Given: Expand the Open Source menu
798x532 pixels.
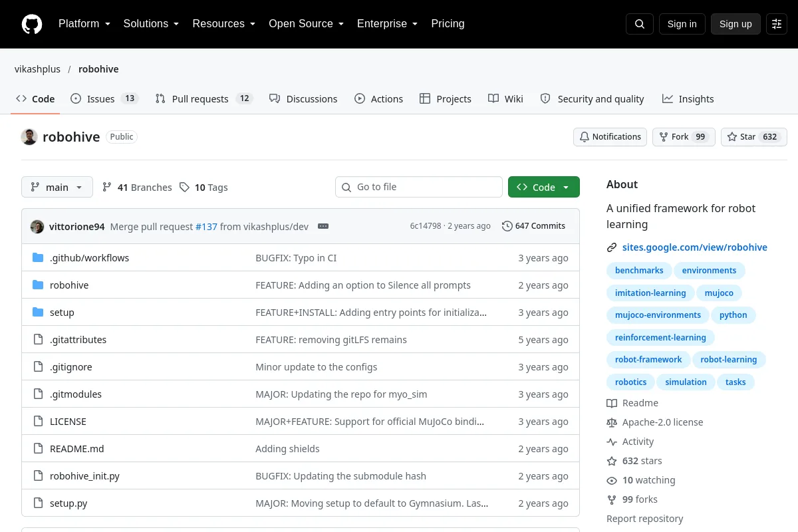Looking at the screenshot, I should pos(306,24).
